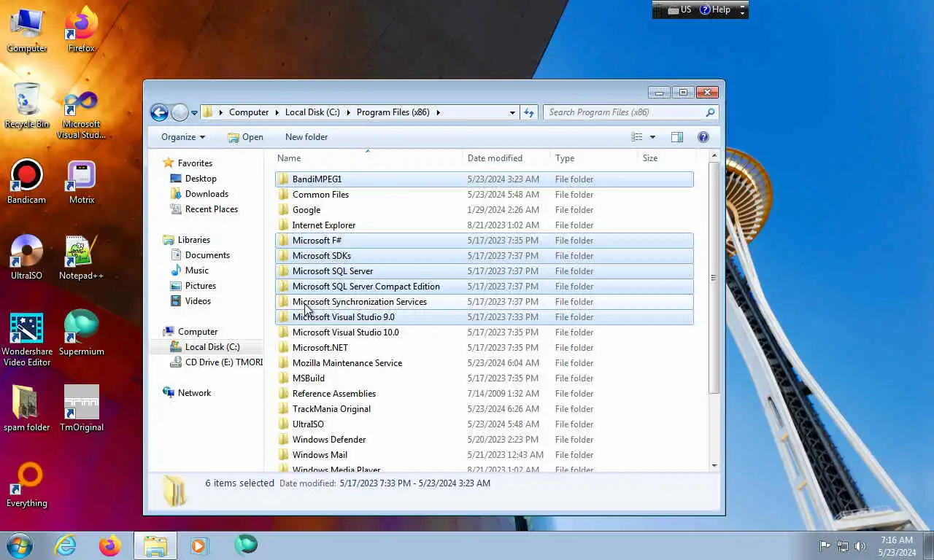Open the view options dropdown arrow
This screenshot has height=560, width=934.
click(652, 137)
